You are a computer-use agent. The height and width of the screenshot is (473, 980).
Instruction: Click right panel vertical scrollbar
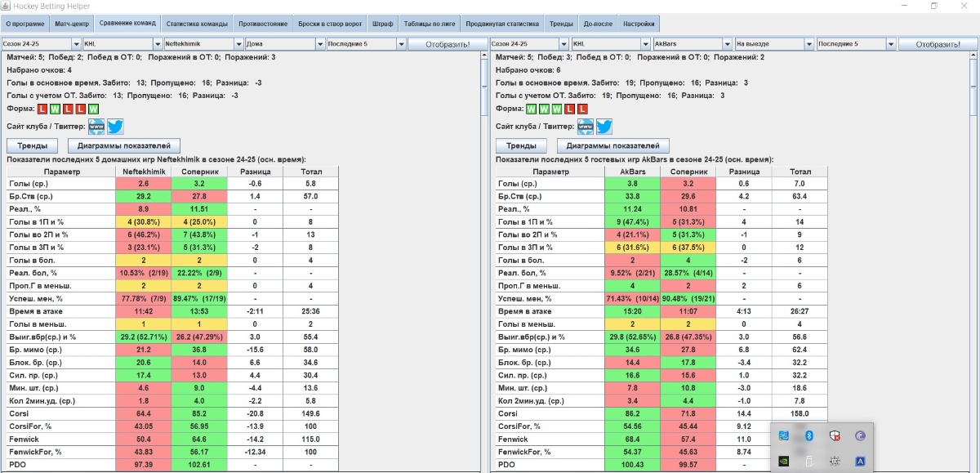973,261
